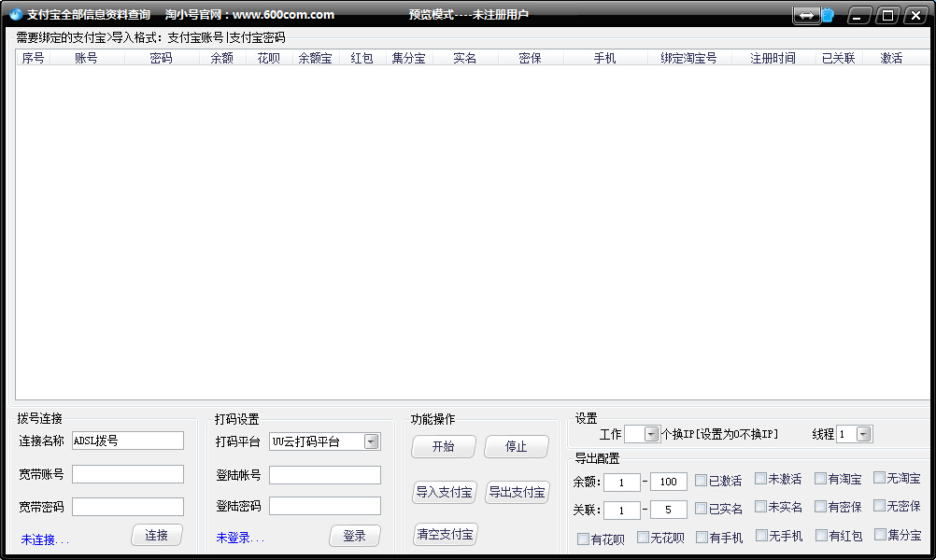Click the 余额 maximum field showing 100
Viewport: 936px width, 560px height.
[x=669, y=482]
